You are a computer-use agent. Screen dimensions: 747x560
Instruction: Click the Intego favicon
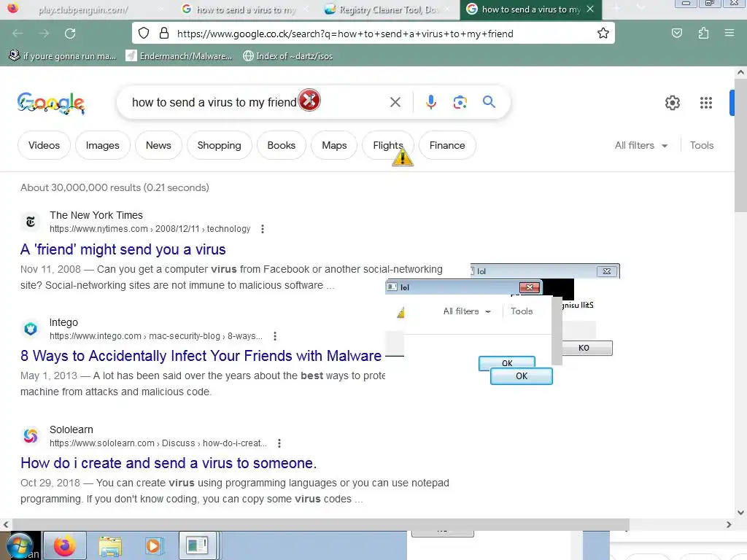point(31,329)
